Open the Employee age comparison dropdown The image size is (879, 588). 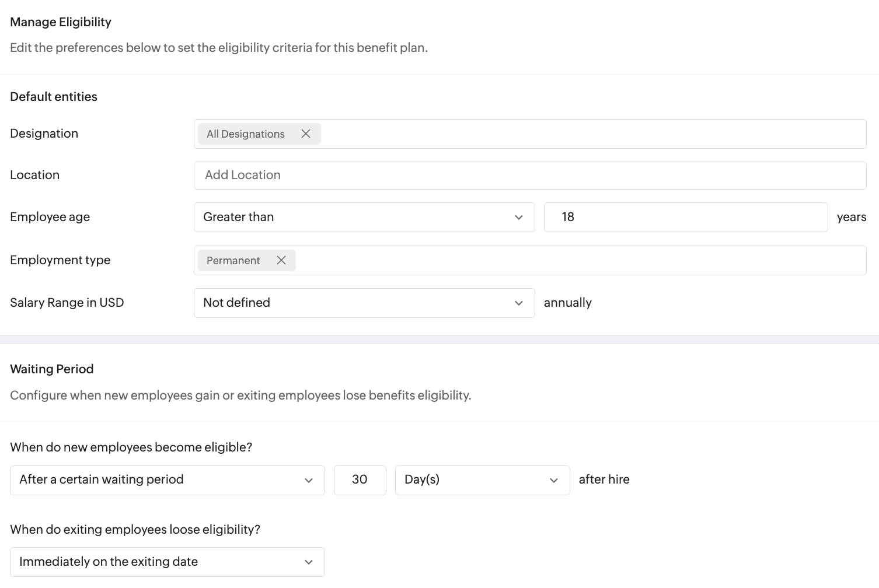[364, 217]
